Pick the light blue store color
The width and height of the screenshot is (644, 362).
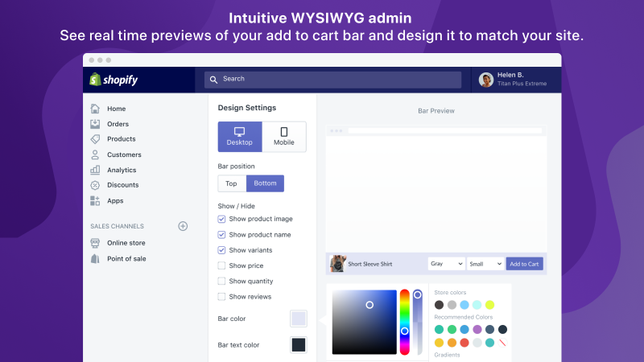point(464,305)
